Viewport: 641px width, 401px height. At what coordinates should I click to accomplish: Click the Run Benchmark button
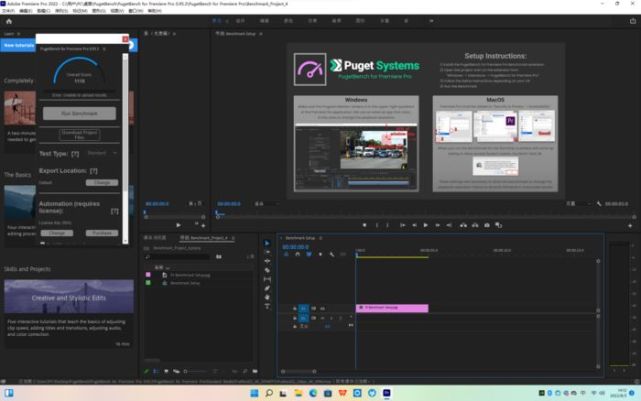tap(79, 113)
